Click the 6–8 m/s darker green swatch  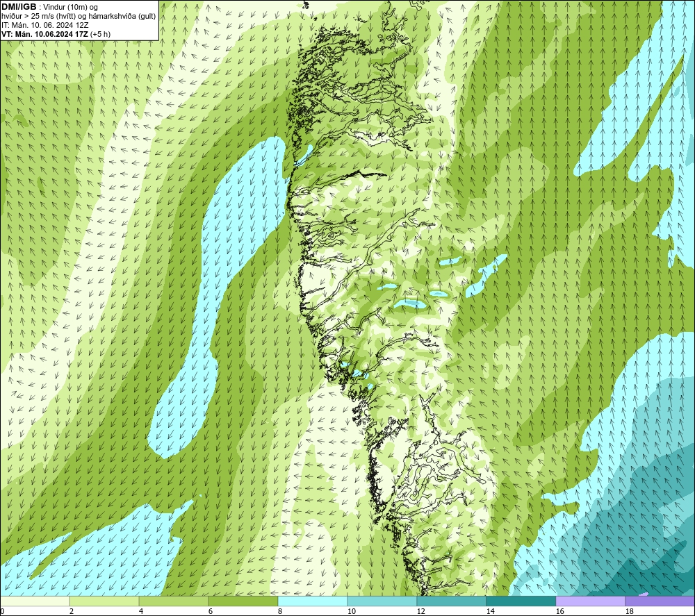(x=243, y=601)
